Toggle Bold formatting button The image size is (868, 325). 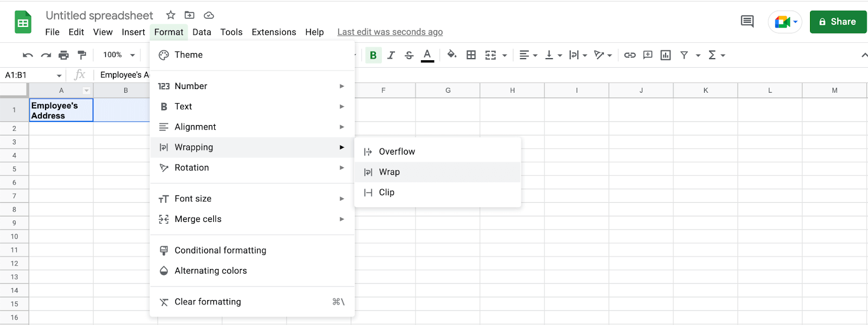(x=373, y=55)
